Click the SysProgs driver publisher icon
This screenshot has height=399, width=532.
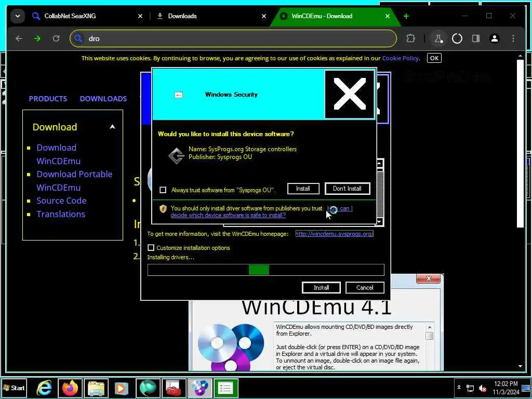(x=177, y=156)
